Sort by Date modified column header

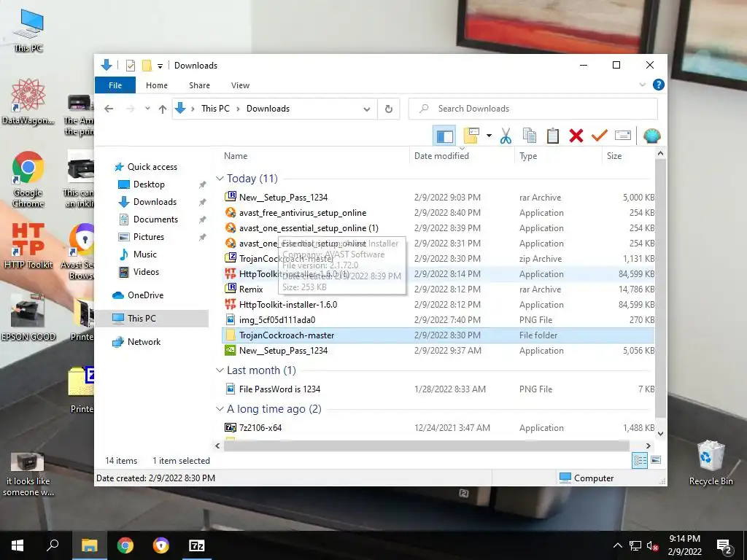point(462,156)
